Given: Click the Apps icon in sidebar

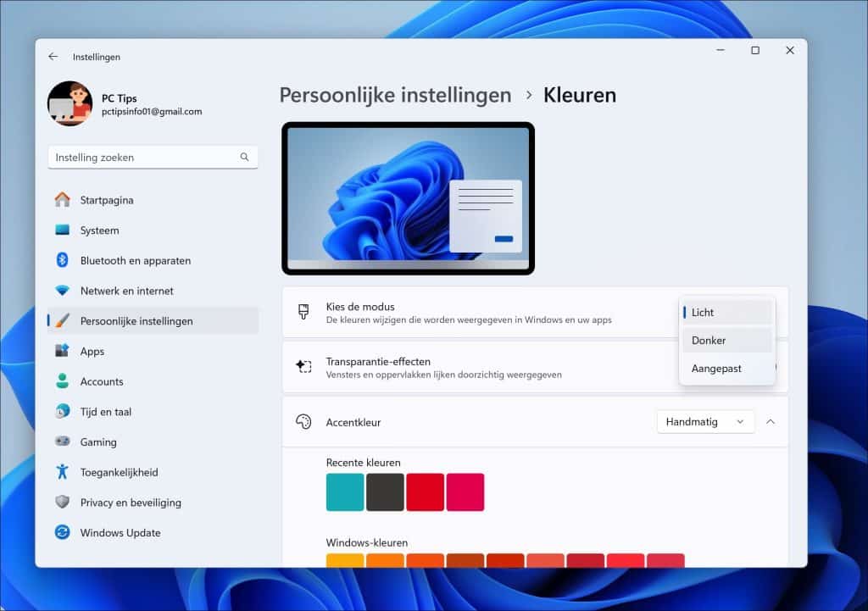Looking at the screenshot, I should click(x=63, y=351).
